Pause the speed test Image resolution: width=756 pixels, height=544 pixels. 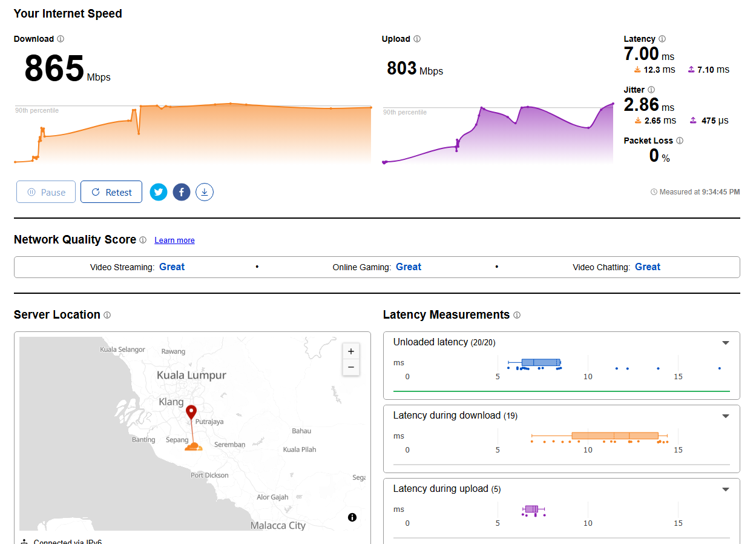click(x=46, y=192)
